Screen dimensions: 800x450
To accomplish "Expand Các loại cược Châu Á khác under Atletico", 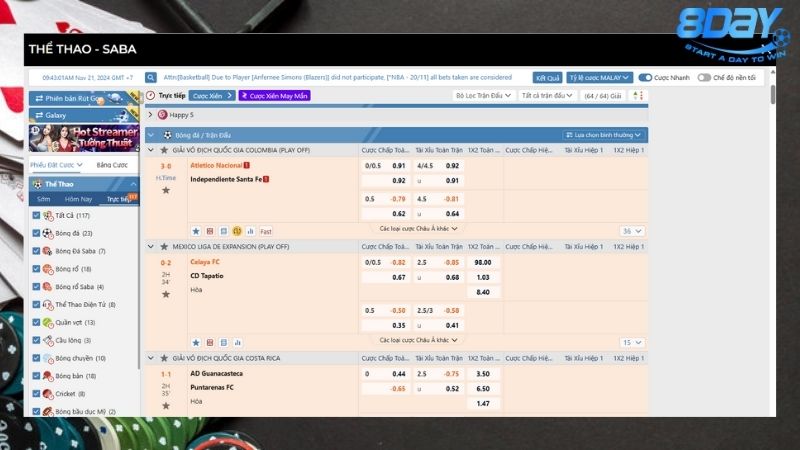I will 418,229.
